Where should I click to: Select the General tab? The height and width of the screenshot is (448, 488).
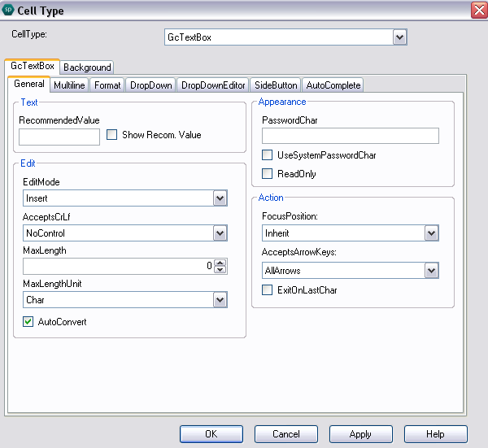[x=29, y=84]
